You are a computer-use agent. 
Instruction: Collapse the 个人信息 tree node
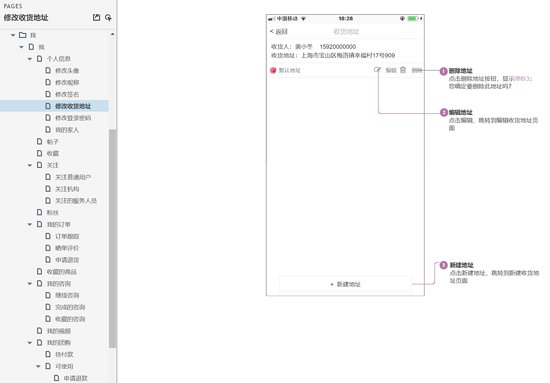coord(30,59)
